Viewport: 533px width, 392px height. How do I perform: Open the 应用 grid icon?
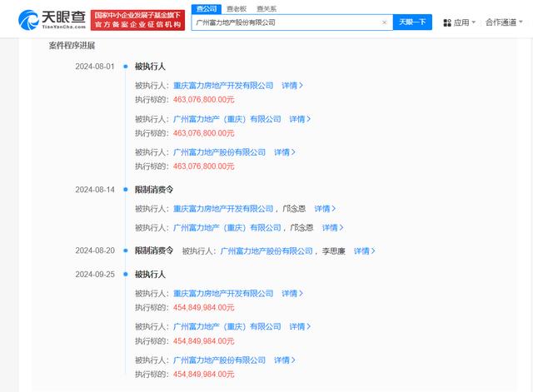[447, 22]
